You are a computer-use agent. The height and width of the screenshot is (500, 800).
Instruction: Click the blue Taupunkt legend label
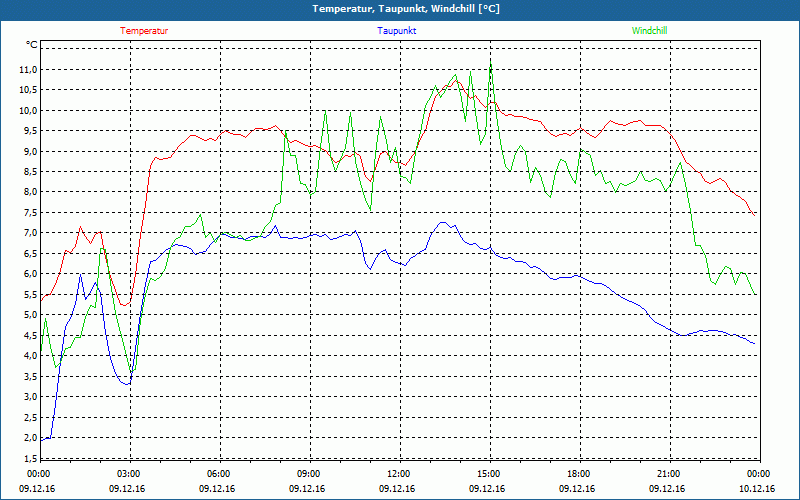(396, 31)
